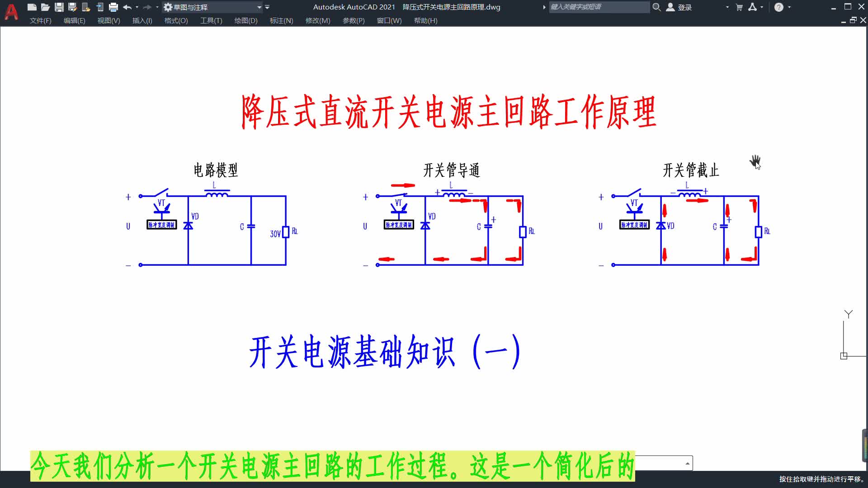
Task: Click the status bar pan hint text
Action: [x=822, y=479]
